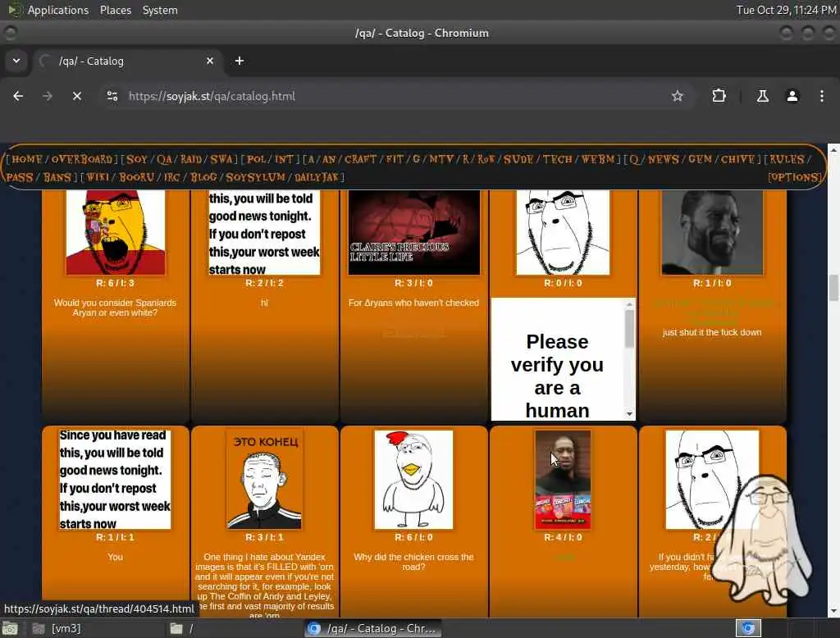Open the profile avatar icon
Screen dimensions: 840x638
pos(792,96)
